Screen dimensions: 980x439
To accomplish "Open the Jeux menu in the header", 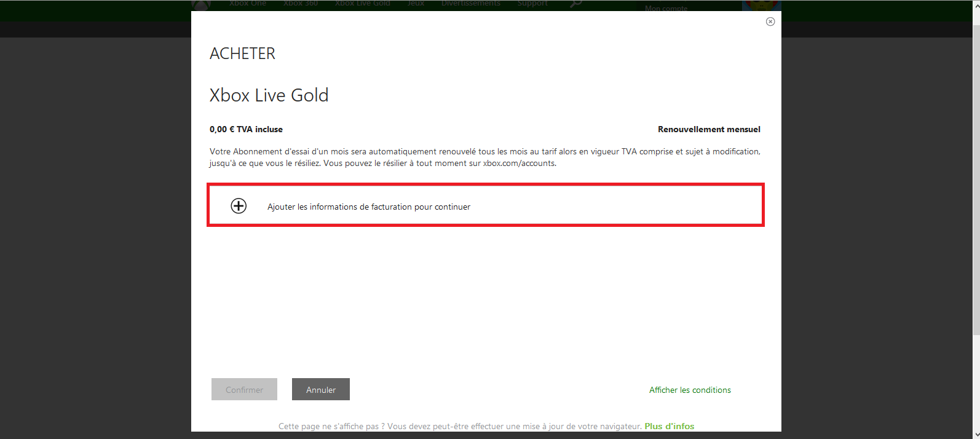I will click(416, 4).
